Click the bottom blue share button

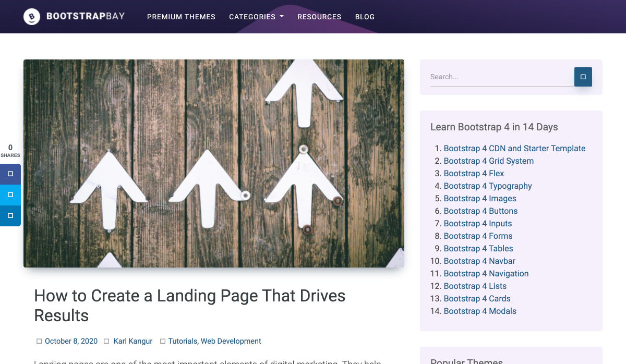10,216
